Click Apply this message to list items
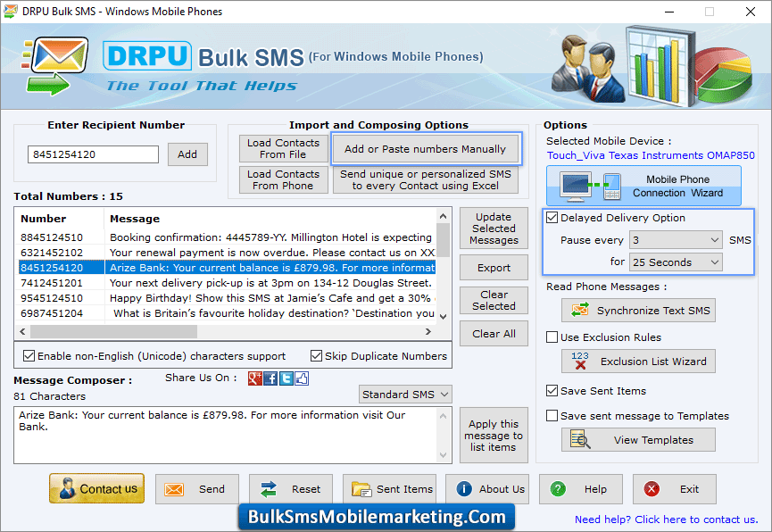 [x=494, y=436]
